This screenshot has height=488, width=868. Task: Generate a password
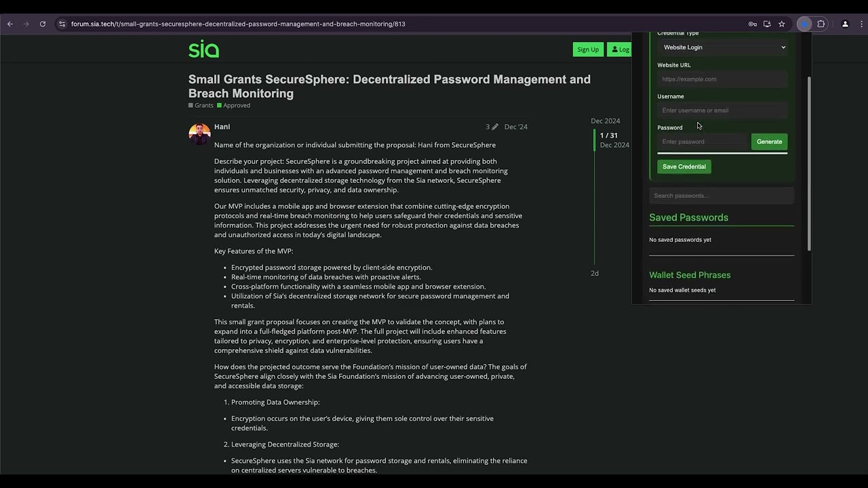769,142
